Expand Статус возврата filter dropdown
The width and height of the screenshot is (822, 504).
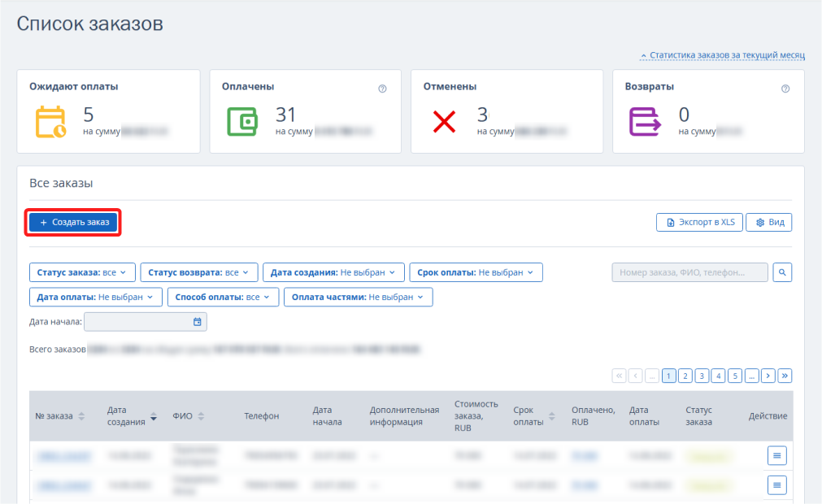click(199, 272)
